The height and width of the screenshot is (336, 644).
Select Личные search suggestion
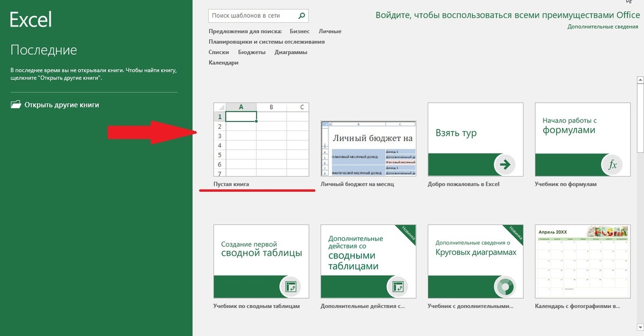pos(330,31)
